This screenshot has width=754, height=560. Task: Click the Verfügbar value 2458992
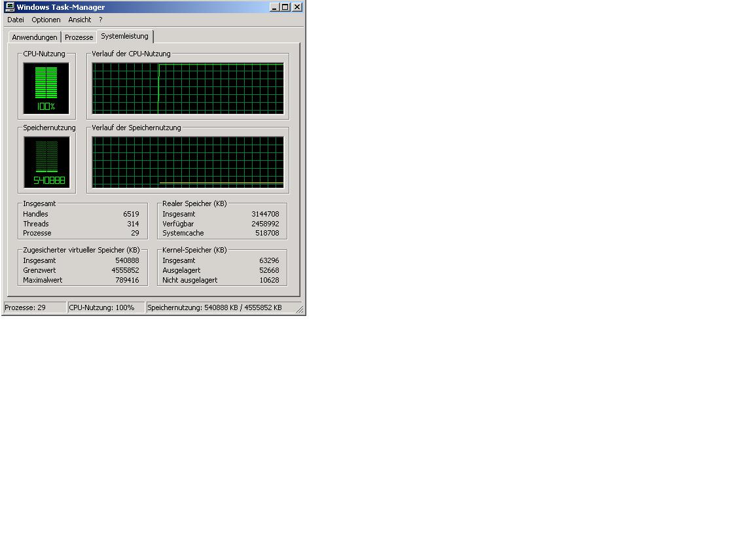click(265, 224)
